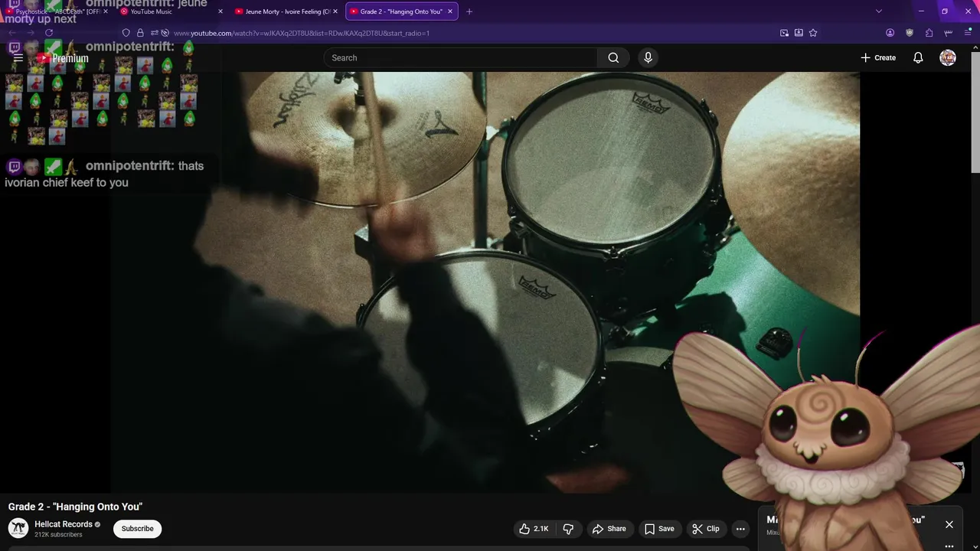Close the Grade 2 tab
Screen dimensions: 980x551
450,11
